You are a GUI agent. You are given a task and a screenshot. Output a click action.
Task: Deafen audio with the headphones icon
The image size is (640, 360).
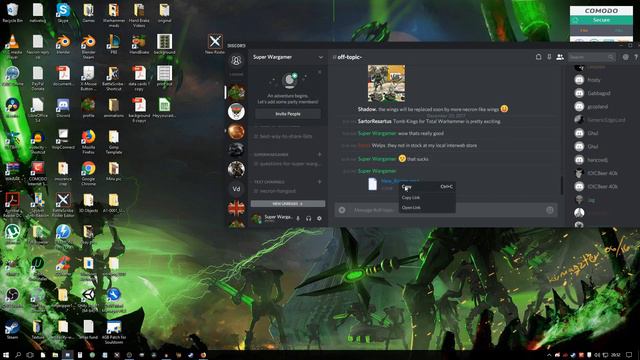coord(309,218)
